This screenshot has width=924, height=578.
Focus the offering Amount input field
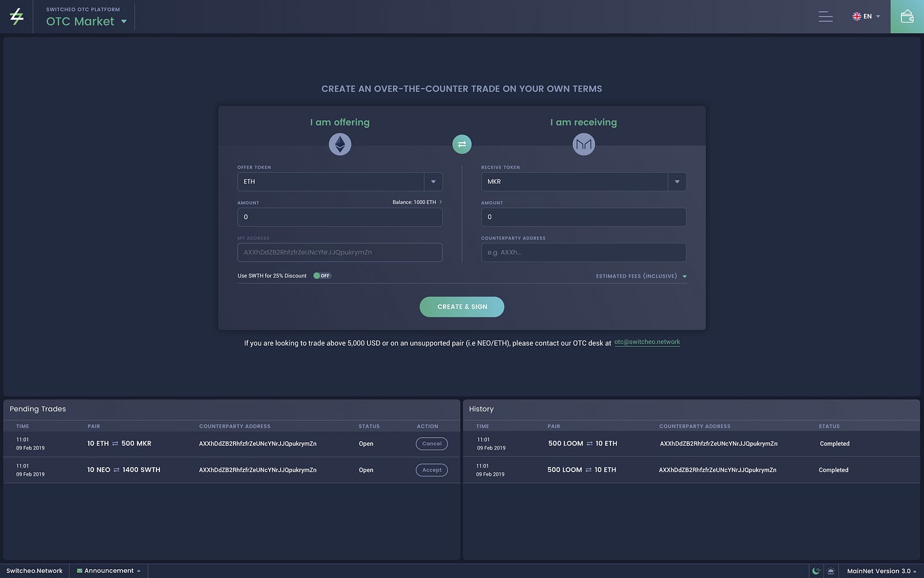340,217
